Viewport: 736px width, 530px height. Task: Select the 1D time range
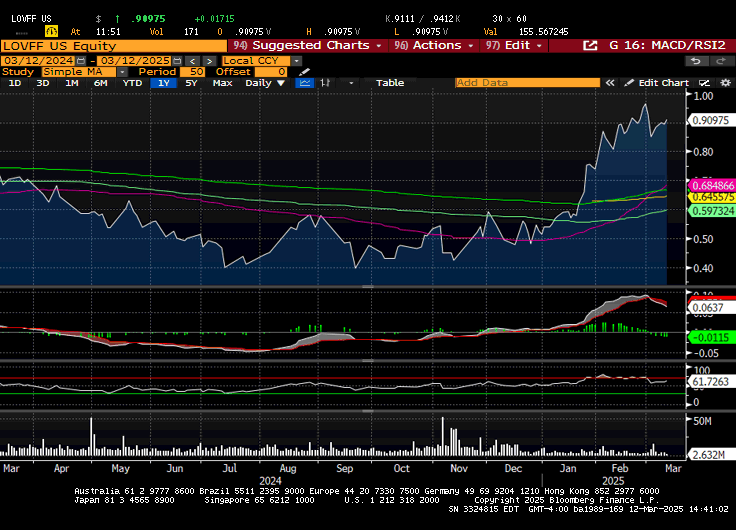click(x=15, y=83)
